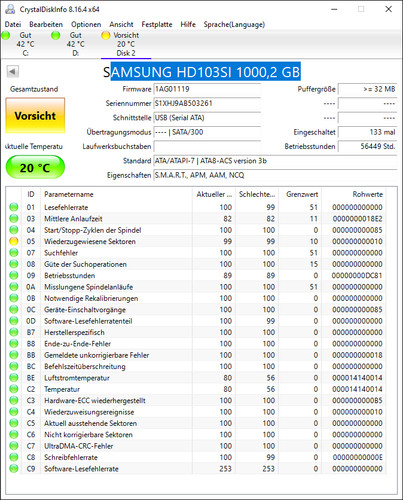Click the Rohwerte column header

point(353,194)
